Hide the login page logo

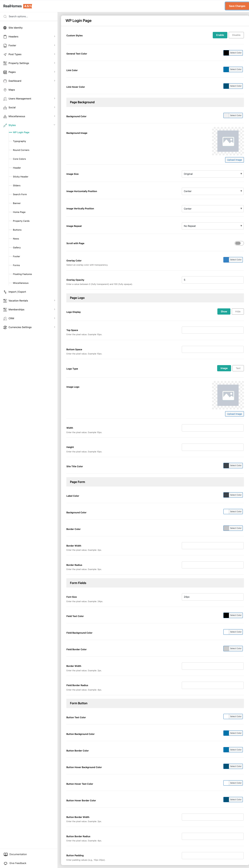pos(238,312)
